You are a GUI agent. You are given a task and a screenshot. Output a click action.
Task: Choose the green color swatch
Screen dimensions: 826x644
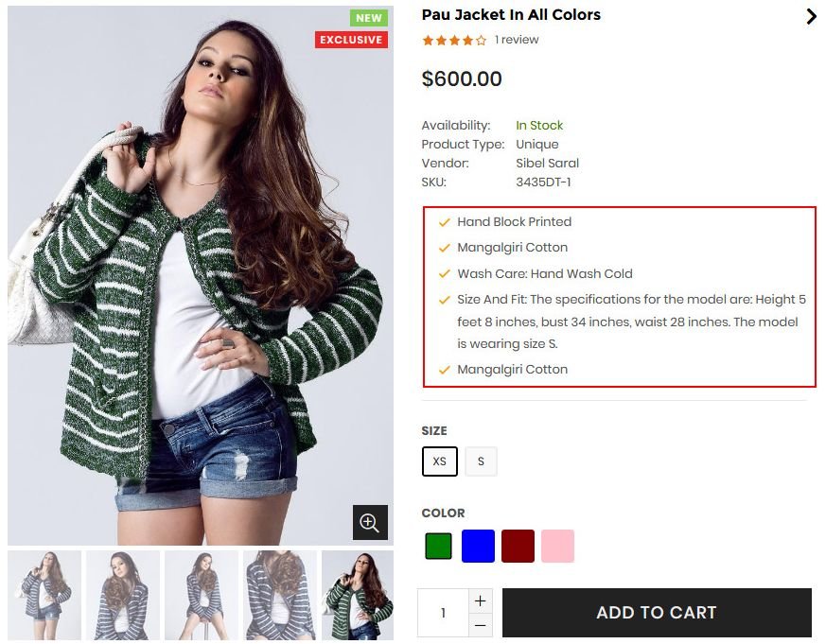coord(438,547)
